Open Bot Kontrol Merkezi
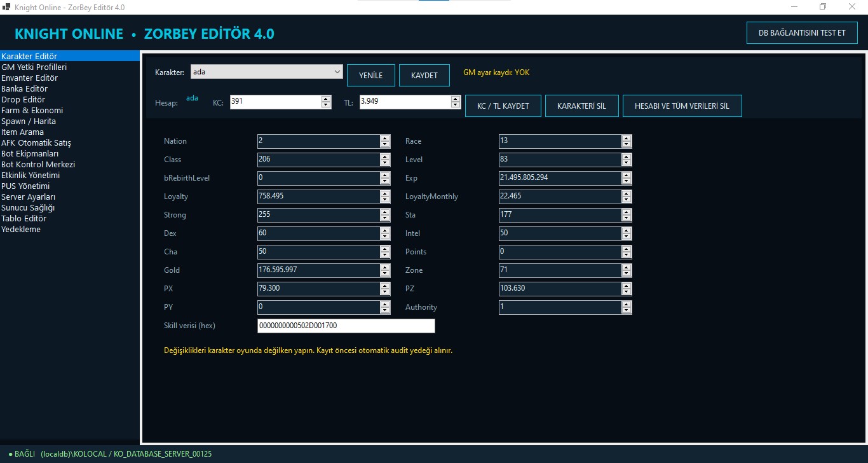This screenshot has width=868, height=463. 70,165
